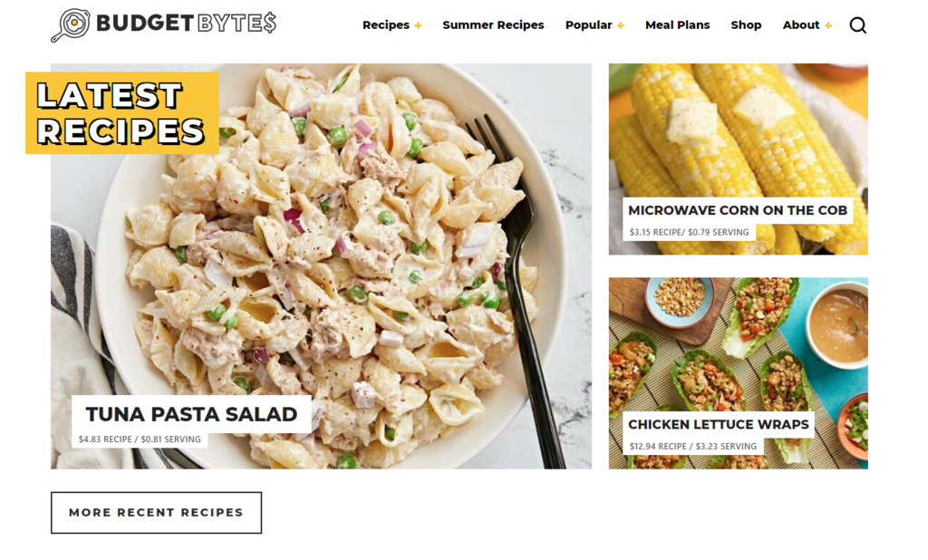Screen dimensions: 928x560
Task: Open the Chicken Lettuce Wraps title link
Action: (x=718, y=424)
